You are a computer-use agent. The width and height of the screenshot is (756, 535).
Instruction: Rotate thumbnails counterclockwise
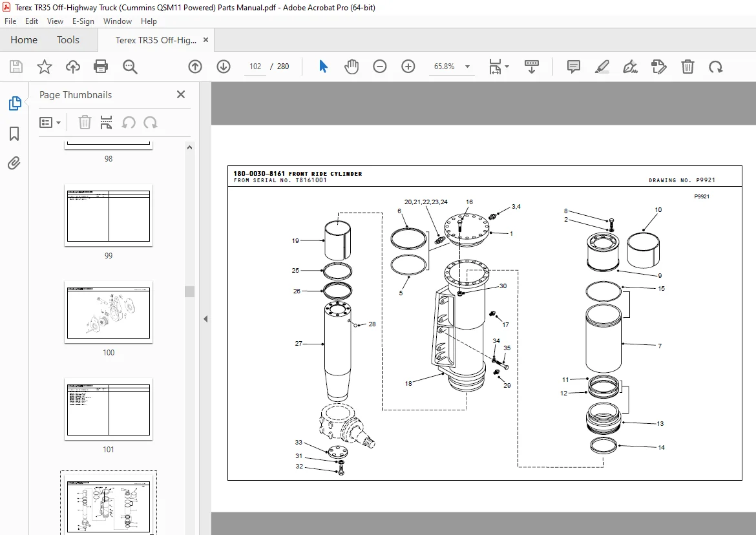coord(128,122)
